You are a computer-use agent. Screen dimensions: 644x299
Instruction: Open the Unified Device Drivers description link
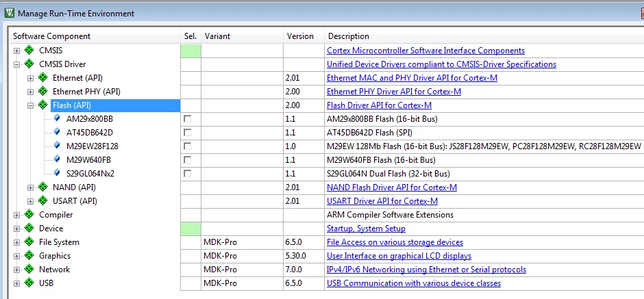[441, 64]
